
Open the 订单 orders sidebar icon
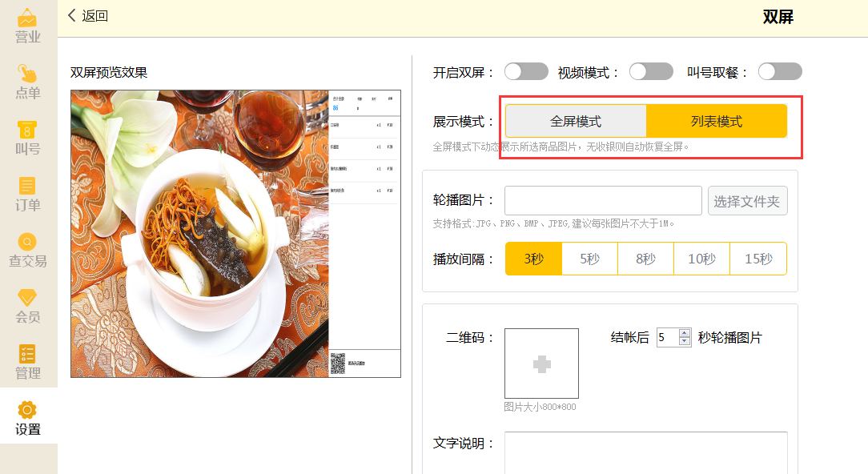tap(28, 194)
